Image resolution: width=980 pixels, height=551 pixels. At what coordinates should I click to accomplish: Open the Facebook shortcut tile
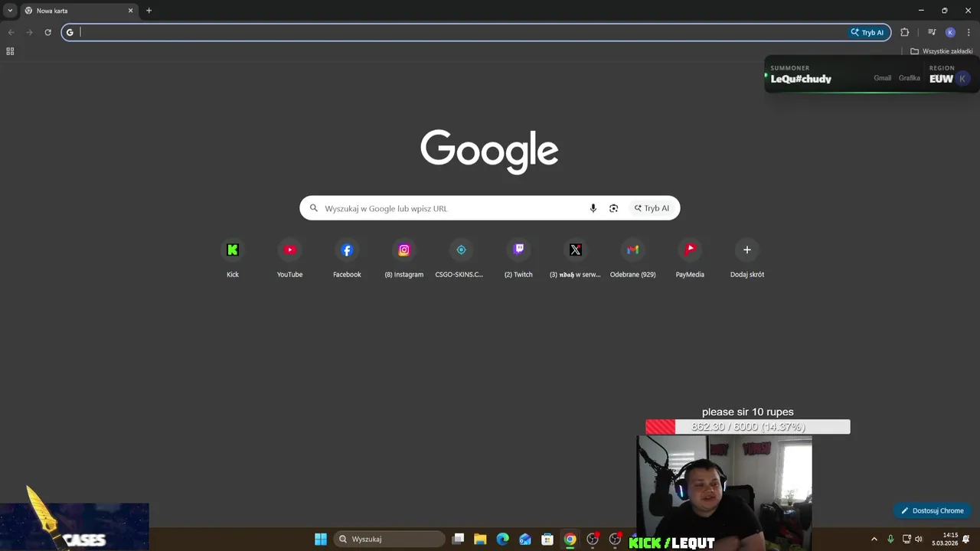pyautogui.click(x=347, y=259)
